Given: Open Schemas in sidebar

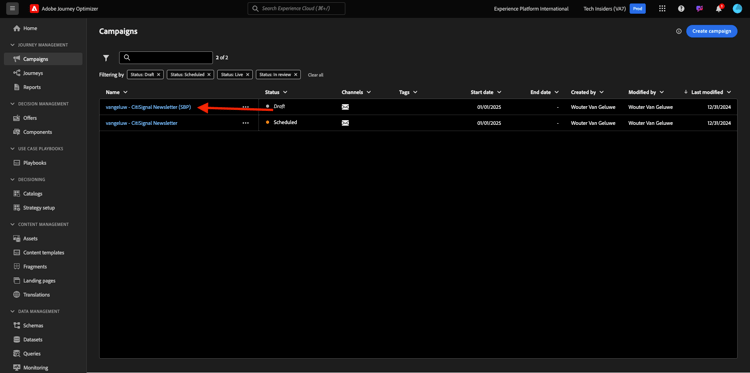Looking at the screenshot, I should click(43, 326).
